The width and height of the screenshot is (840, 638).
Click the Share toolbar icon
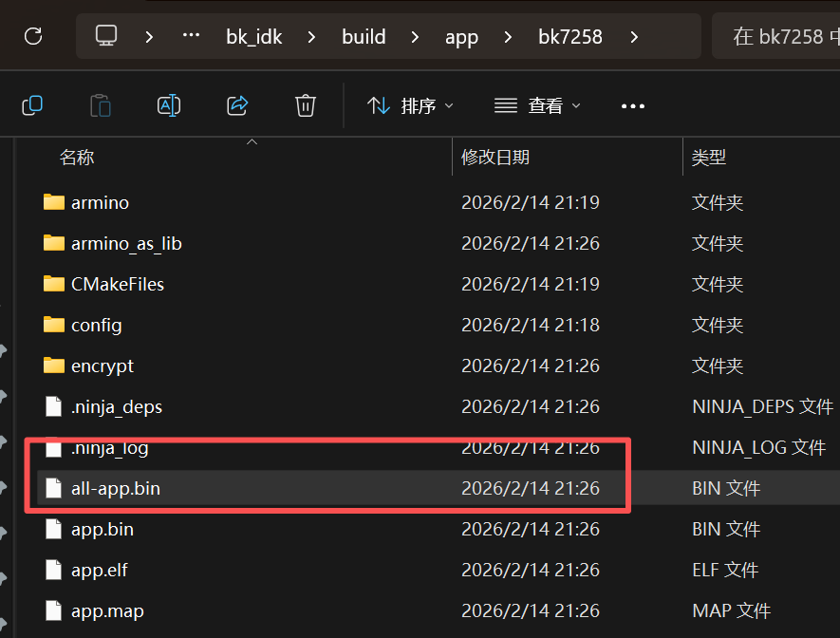pyautogui.click(x=237, y=105)
